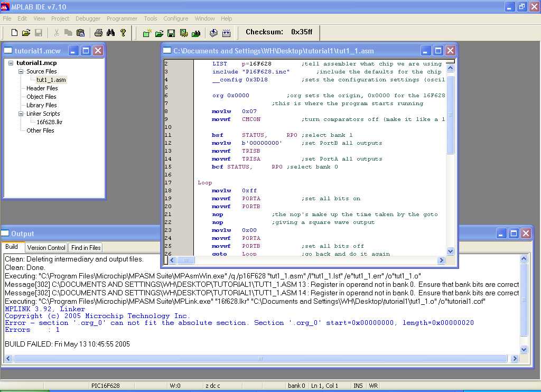
Task: Select Other Files in project tree
Action: point(40,130)
